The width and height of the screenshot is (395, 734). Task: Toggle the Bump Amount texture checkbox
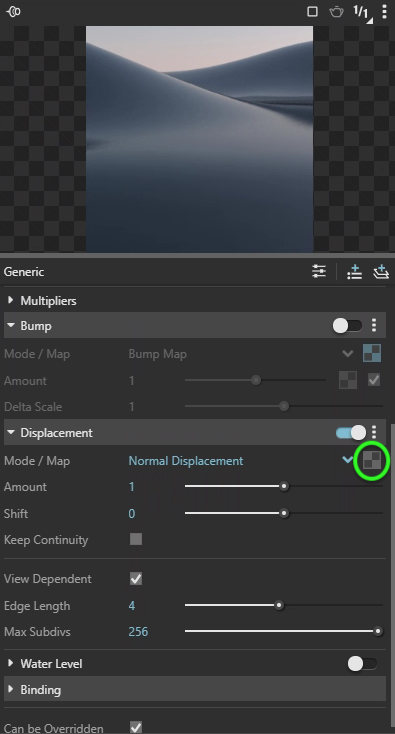coord(374,380)
